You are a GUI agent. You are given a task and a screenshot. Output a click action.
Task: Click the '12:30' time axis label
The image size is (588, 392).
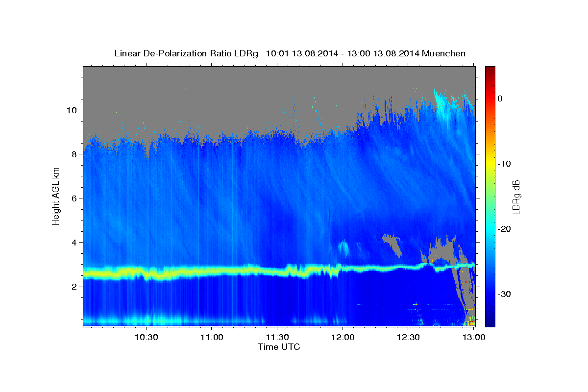[x=408, y=337]
